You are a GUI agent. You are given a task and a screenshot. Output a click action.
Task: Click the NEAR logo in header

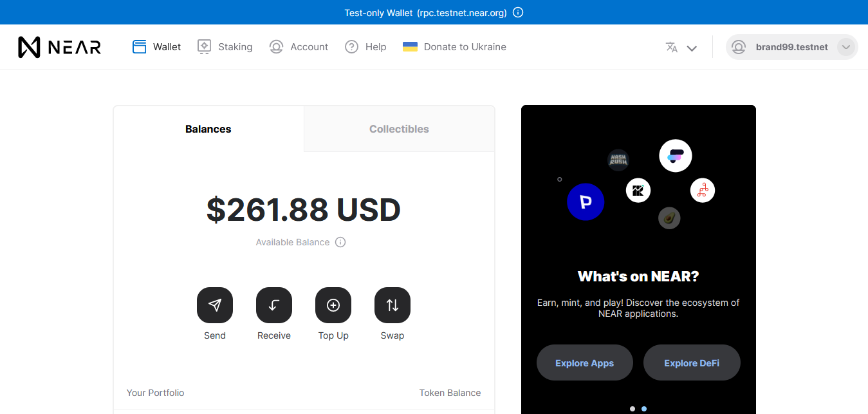[x=59, y=47]
